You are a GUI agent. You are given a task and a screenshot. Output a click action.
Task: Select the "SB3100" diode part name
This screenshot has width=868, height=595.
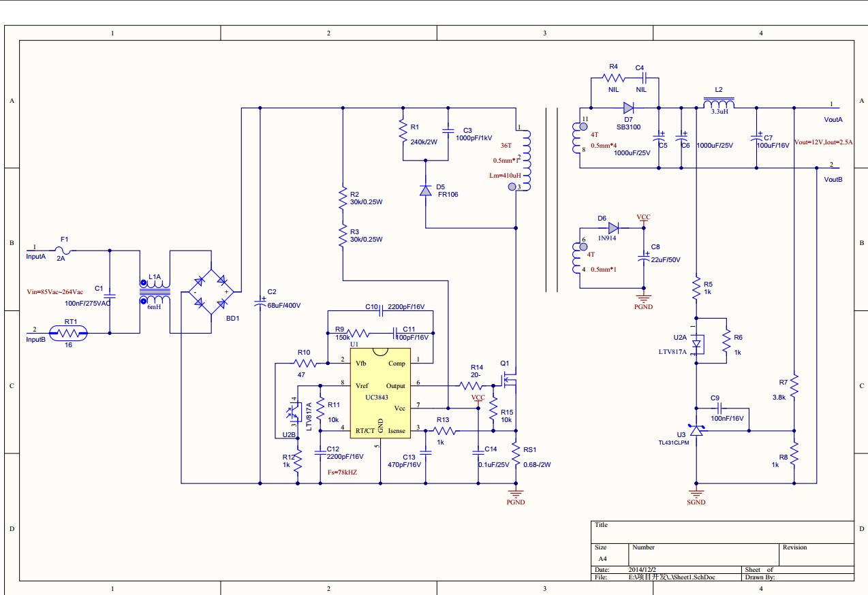[629, 127]
